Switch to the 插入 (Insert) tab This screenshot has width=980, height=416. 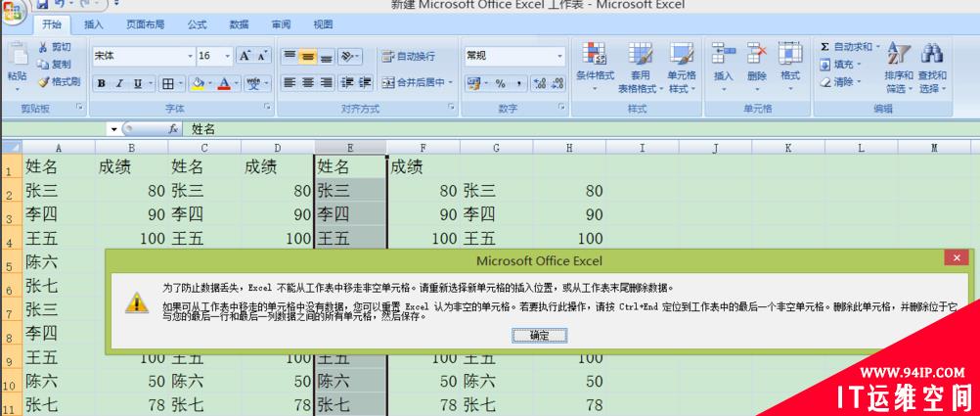(94, 25)
